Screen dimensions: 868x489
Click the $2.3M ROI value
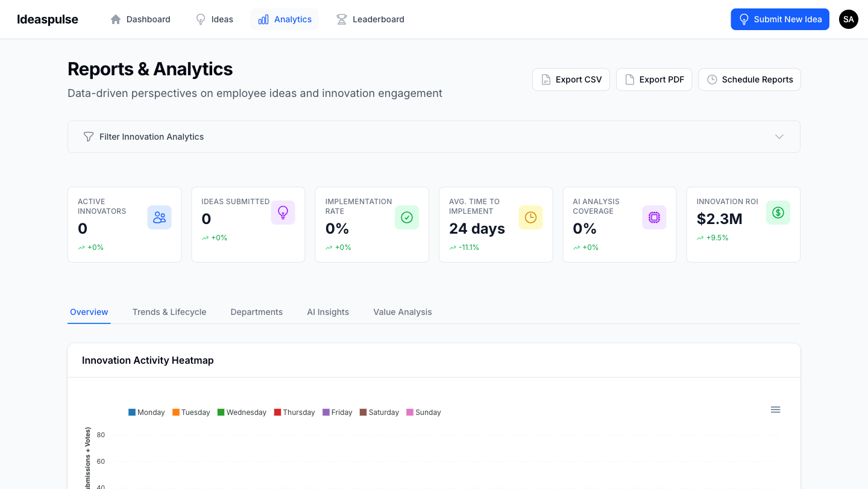[x=720, y=219]
